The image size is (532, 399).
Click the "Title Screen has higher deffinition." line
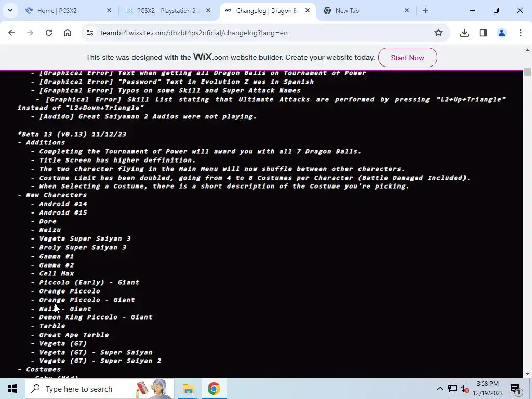coord(117,160)
